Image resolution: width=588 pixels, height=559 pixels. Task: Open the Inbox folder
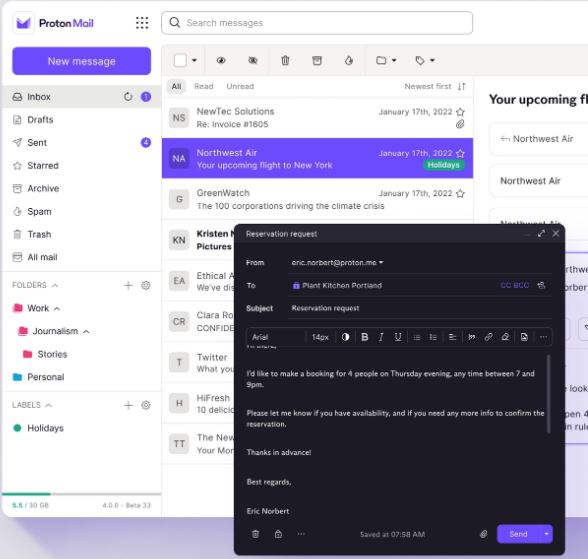(81, 97)
